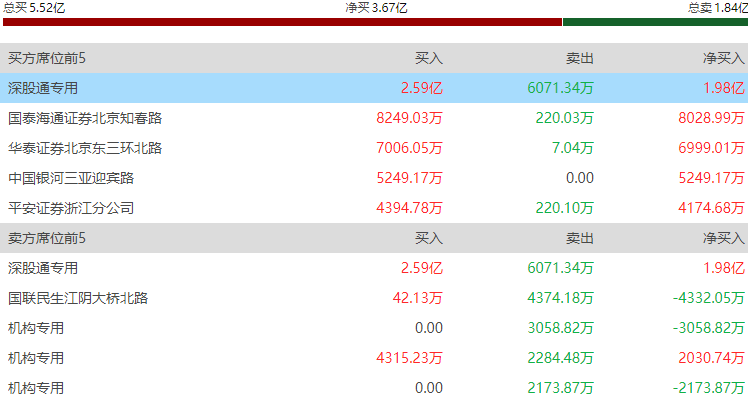Select 机构专用 row with 2173.87万 sold
This screenshot has width=748, height=400.
(x=36, y=388)
